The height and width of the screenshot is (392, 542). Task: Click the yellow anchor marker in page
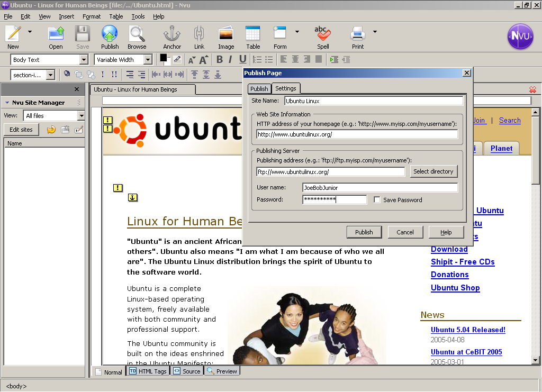pyautogui.click(x=133, y=197)
